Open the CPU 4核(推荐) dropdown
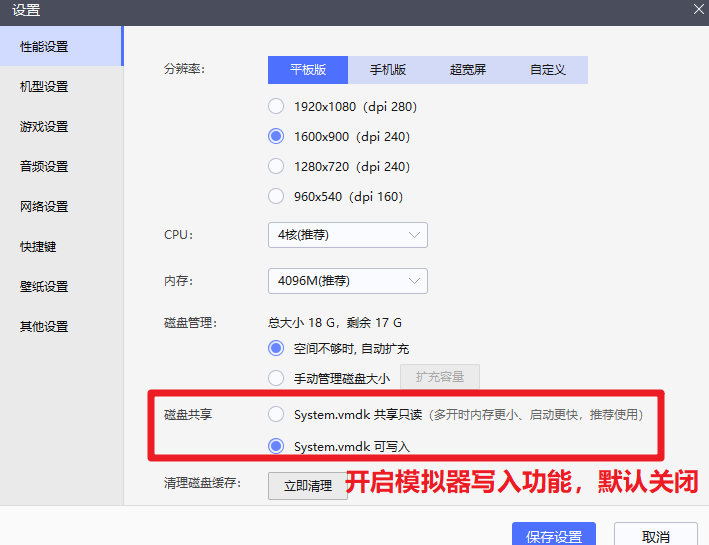This screenshot has width=709, height=545. pos(347,235)
